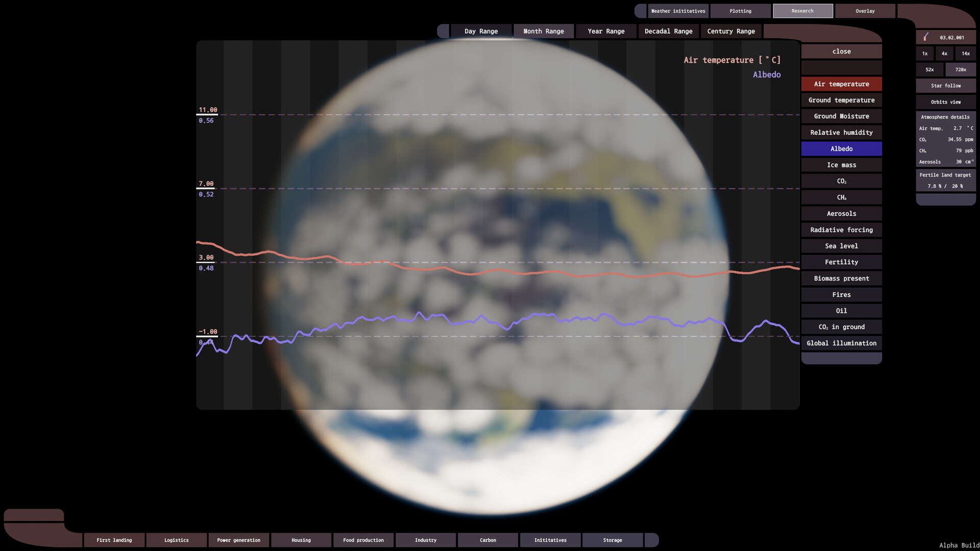
Task: Toggle Star follow camera mode
Action: (x=946, y=85)
